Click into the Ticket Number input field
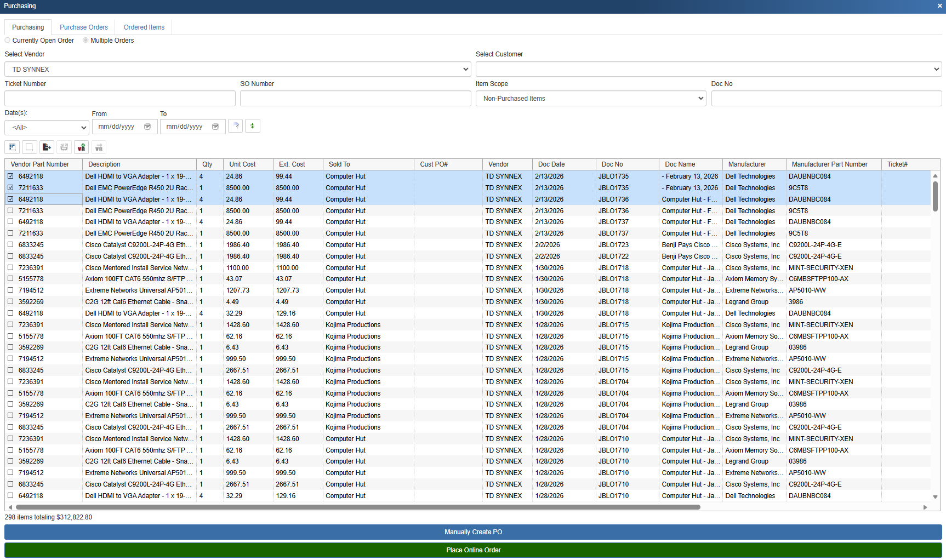This screenshot has height=560, width=946. point(120,99)
